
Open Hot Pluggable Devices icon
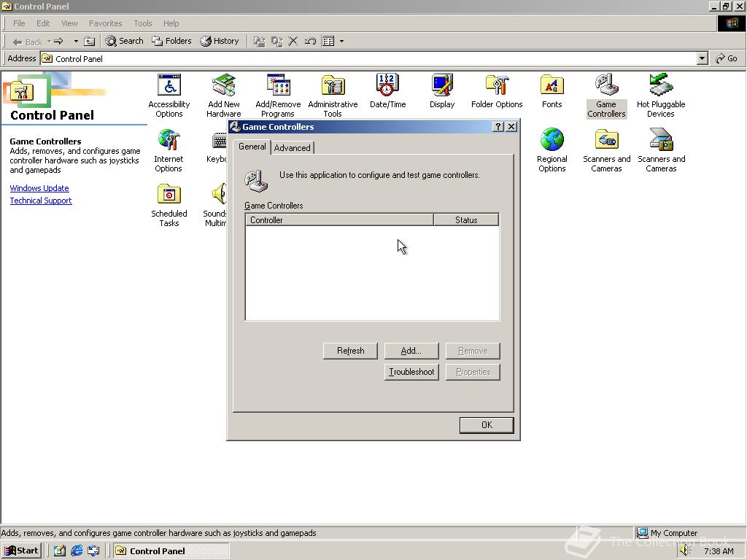point(661,95)
